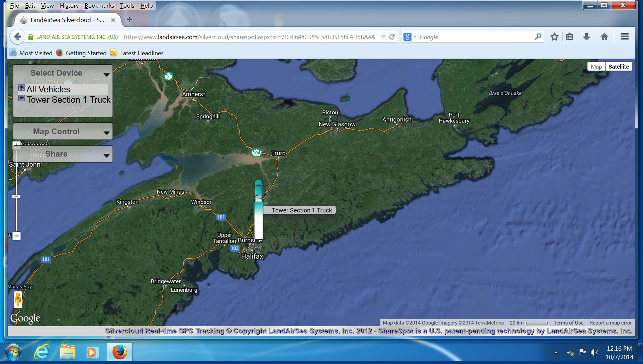This screenshot has width=643, height=364.
Task: Toggle the eye icon beside All Vehicles
Action: pos(21,88)
